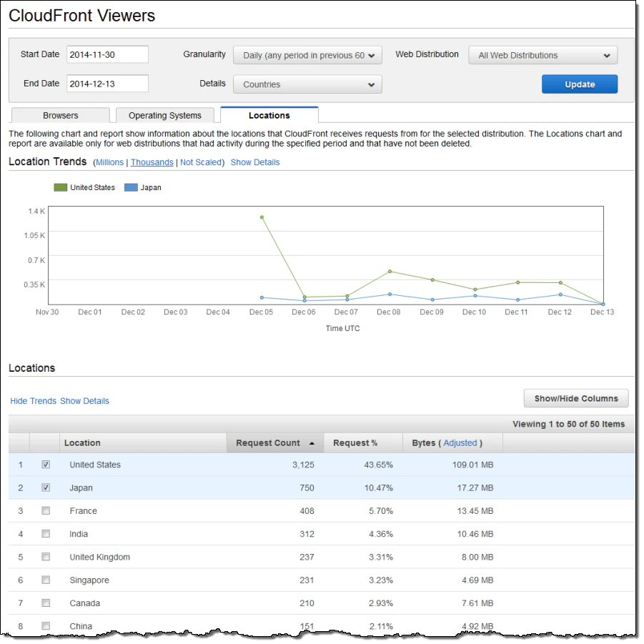
Task: Enable the India checkbox
Action: tap(46, 533)
